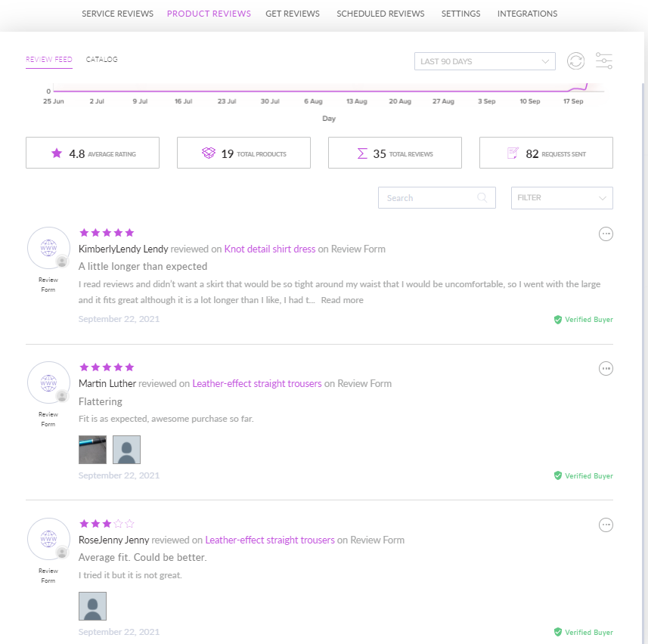Select the Product Reviews tab
This screenshot has height=644, width=648.
pyautogui.click(x=209, y=14)
